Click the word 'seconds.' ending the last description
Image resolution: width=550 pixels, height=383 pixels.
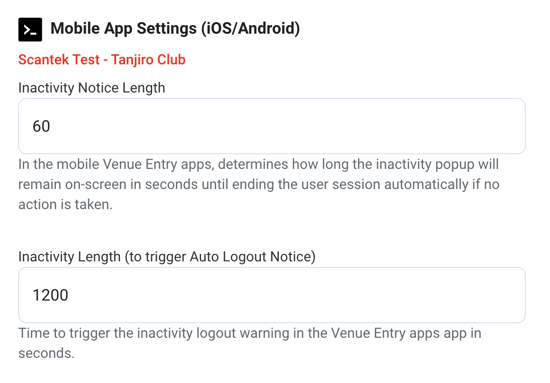(46, 353)
